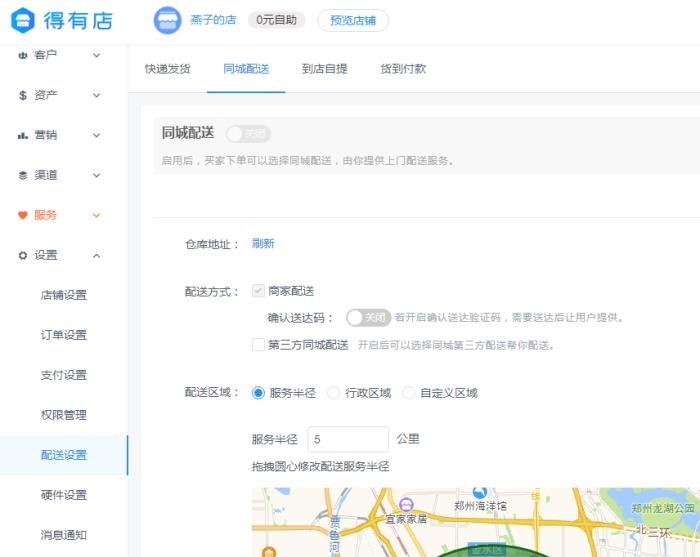The height and width of the screenshot is (557, 700).
Task: Click the 刷新 link next to 仓库地址
Action: (263, 243)
